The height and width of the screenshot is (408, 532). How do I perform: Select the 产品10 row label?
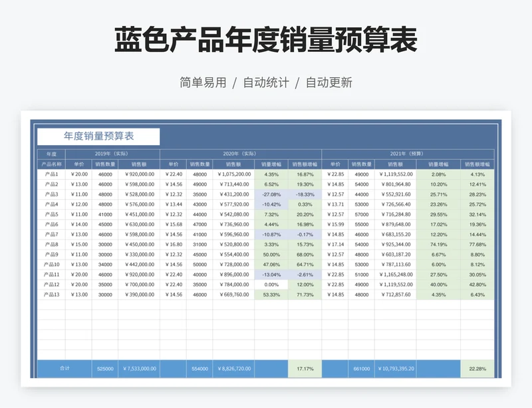(x=51, y=264)
